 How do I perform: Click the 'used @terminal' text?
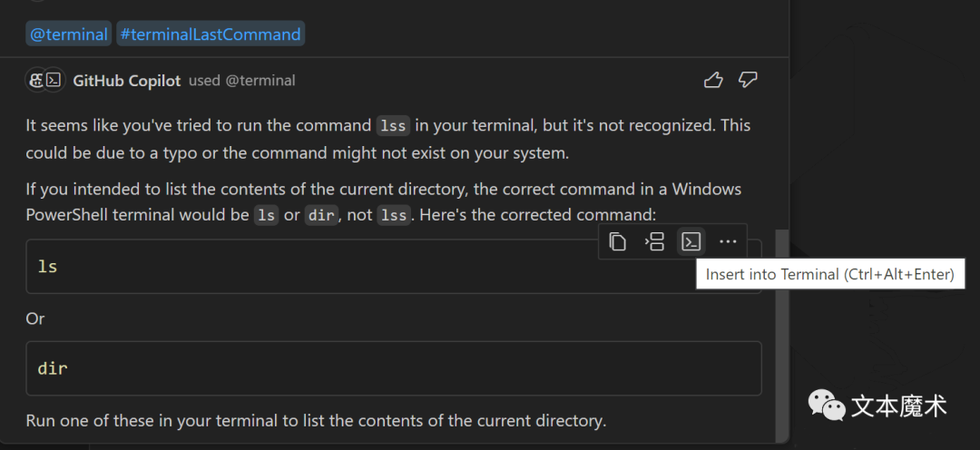tap(242, 81)
